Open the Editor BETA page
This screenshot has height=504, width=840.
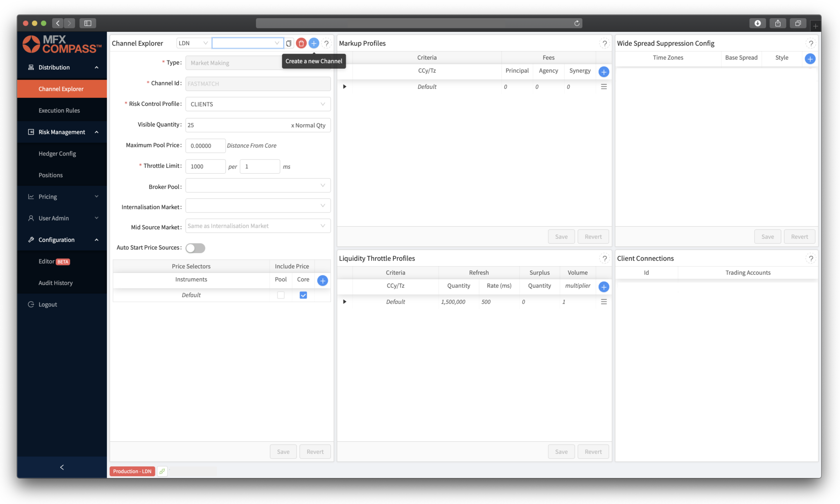62,261
